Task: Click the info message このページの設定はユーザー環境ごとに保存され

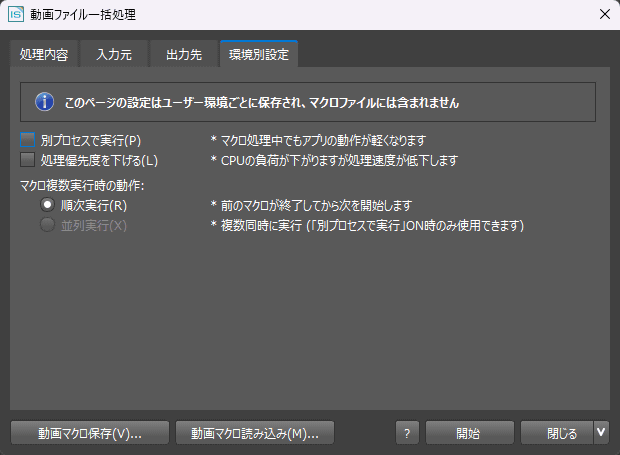Action: click(x=262, y=103)
